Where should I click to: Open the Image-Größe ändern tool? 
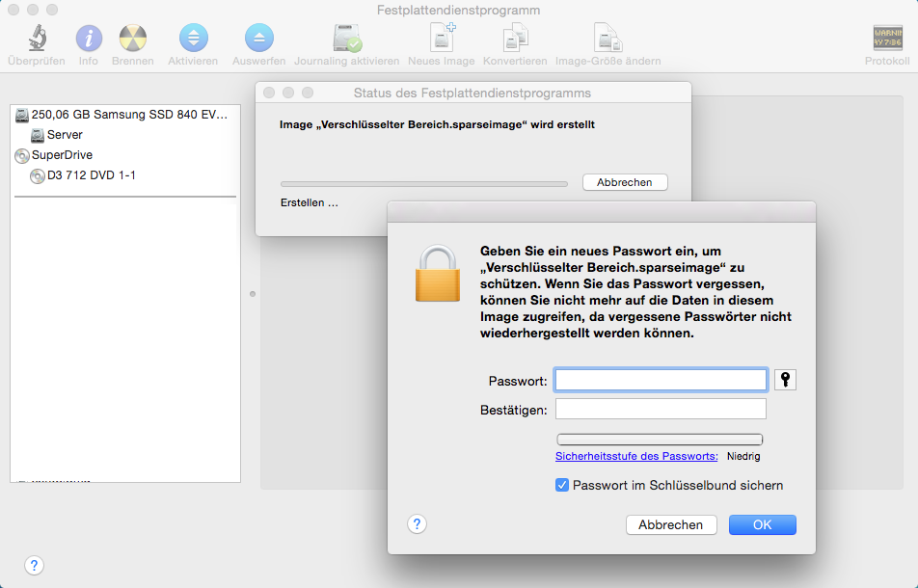[x=607, y=39]
